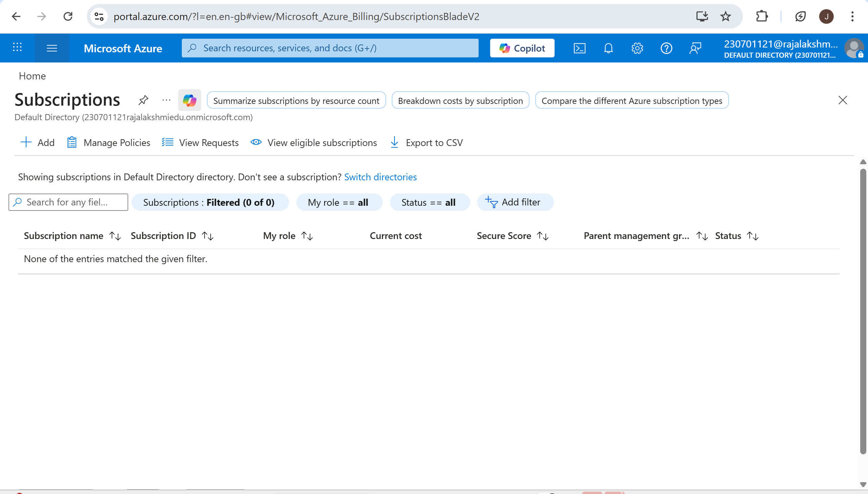This screenshot has width=868, height=494.
Task: Open account avatar menu
Action: [x=854, y=48]
